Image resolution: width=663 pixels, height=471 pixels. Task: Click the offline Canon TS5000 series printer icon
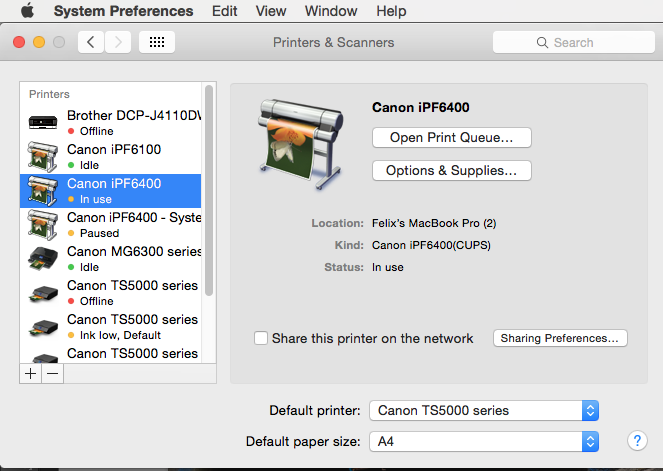click(43, 292)
